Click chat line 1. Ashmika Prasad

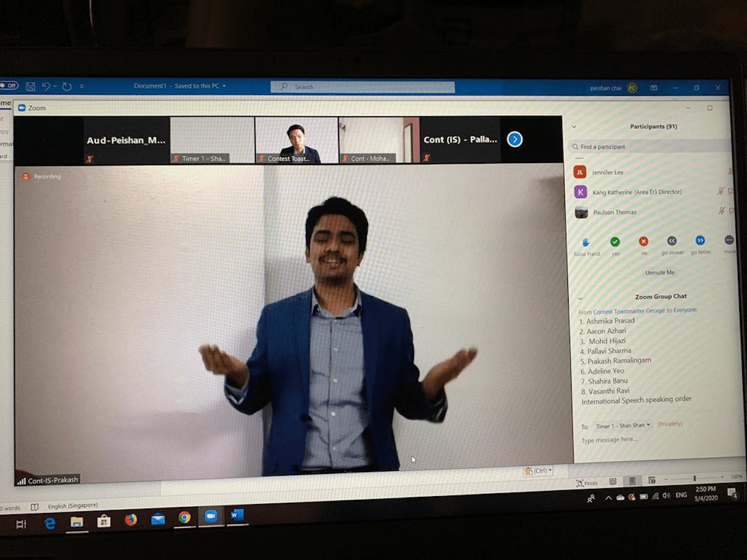click(x=607, y=321)
